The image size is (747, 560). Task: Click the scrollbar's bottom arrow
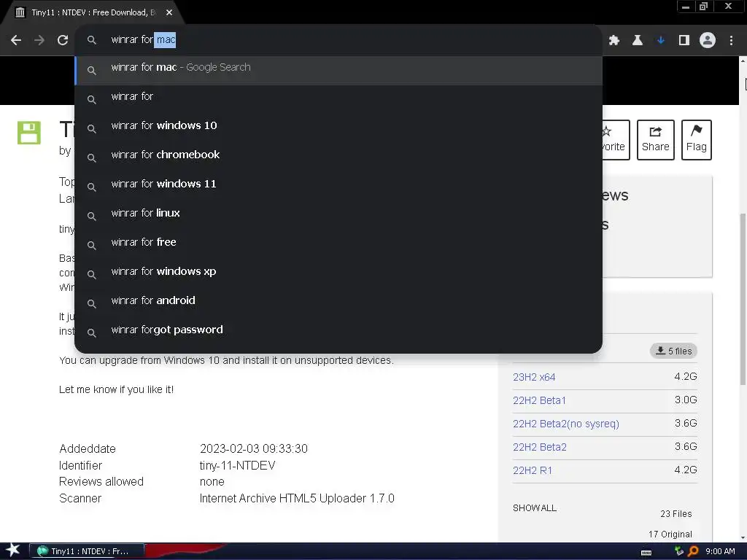tap(743, 538)
